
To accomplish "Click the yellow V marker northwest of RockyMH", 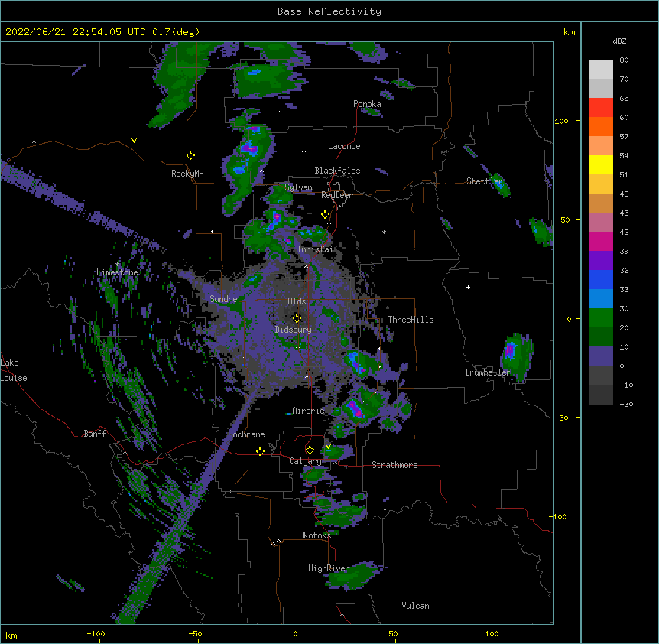I will [134, 141].
